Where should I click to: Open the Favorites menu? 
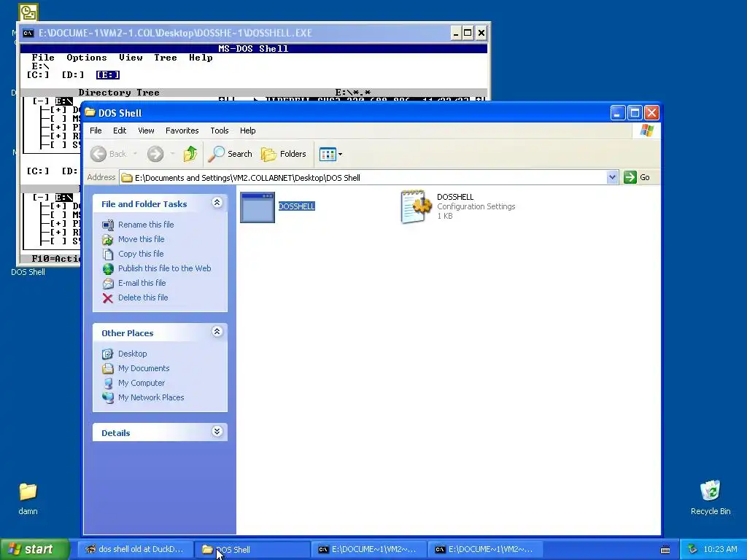(182, 131)
